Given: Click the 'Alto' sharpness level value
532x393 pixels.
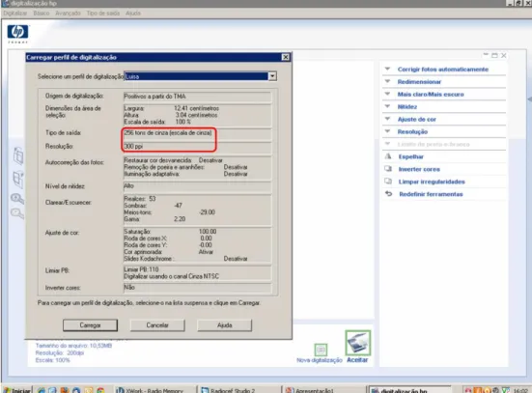Looking at the screenshot, I should click(129, 186).
